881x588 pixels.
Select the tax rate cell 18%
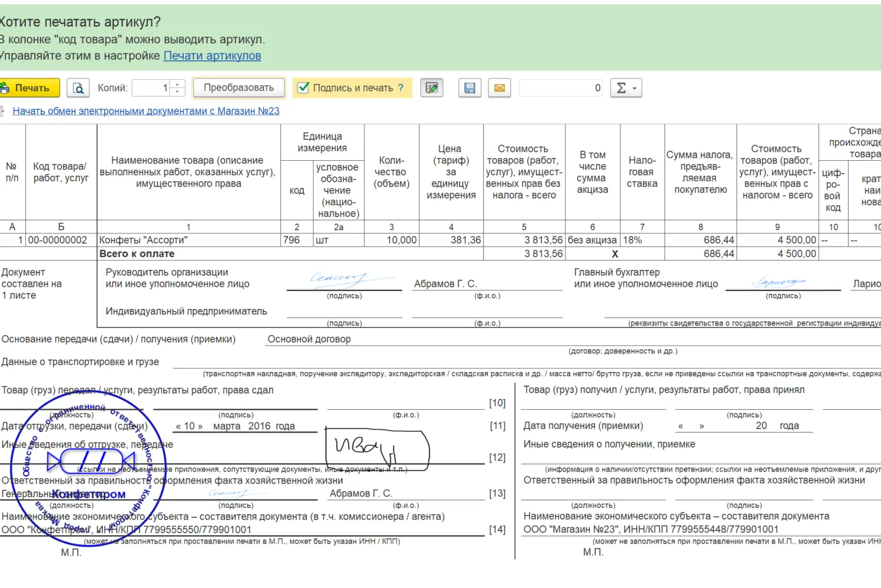click(x=642, y=240)
